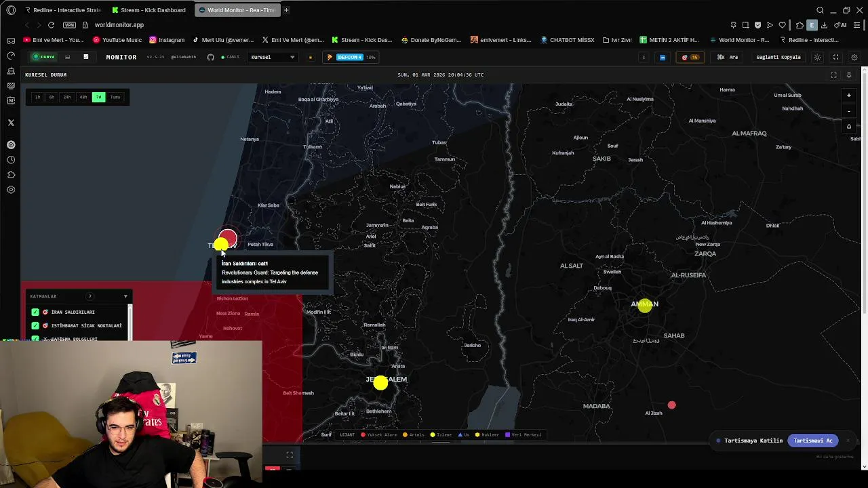Zoom out on the map

(x=848, y=111)
